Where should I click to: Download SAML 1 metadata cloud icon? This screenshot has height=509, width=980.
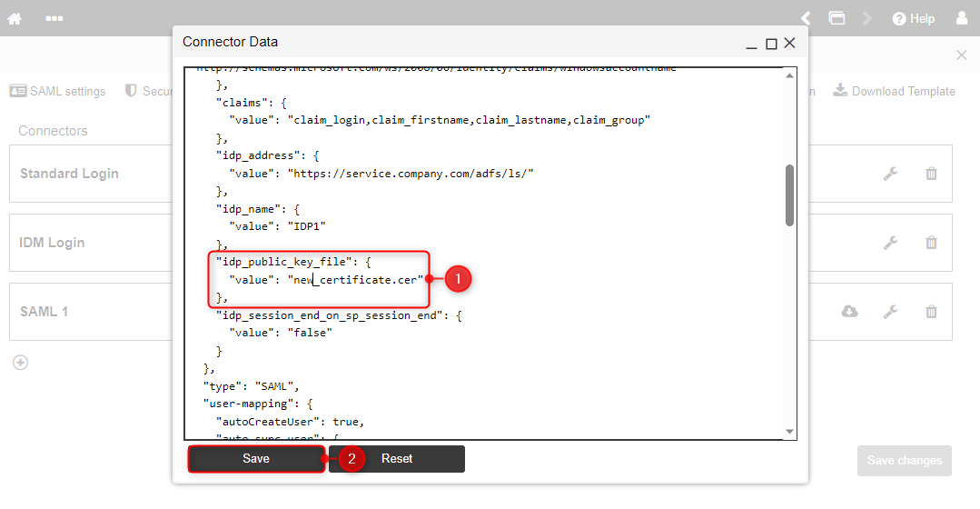(x=850, y=312)
